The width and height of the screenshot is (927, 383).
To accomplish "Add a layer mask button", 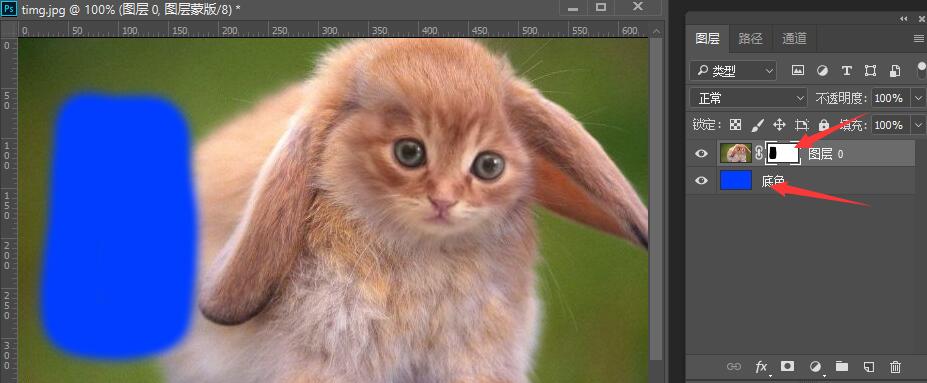I will 787,366.
